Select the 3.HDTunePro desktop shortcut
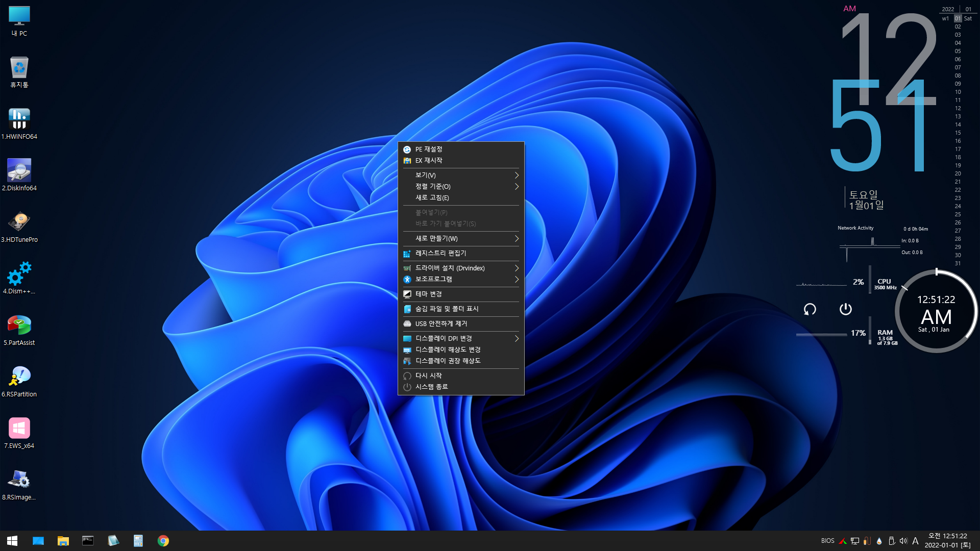The height and width of the screenshot is (551, 980). coord(19,227)
